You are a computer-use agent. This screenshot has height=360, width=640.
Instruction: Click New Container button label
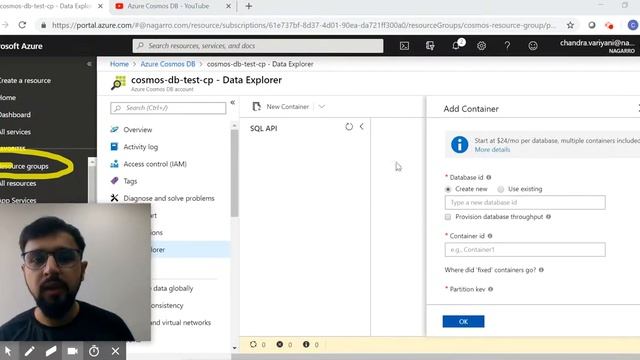[x=288, y=107]
